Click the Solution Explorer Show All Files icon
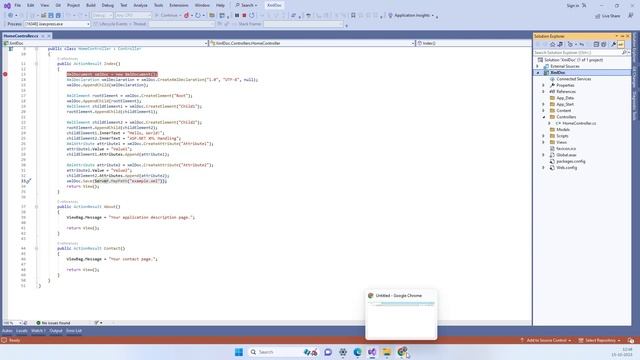The image size is (640, 360). [x=603, y=44]
